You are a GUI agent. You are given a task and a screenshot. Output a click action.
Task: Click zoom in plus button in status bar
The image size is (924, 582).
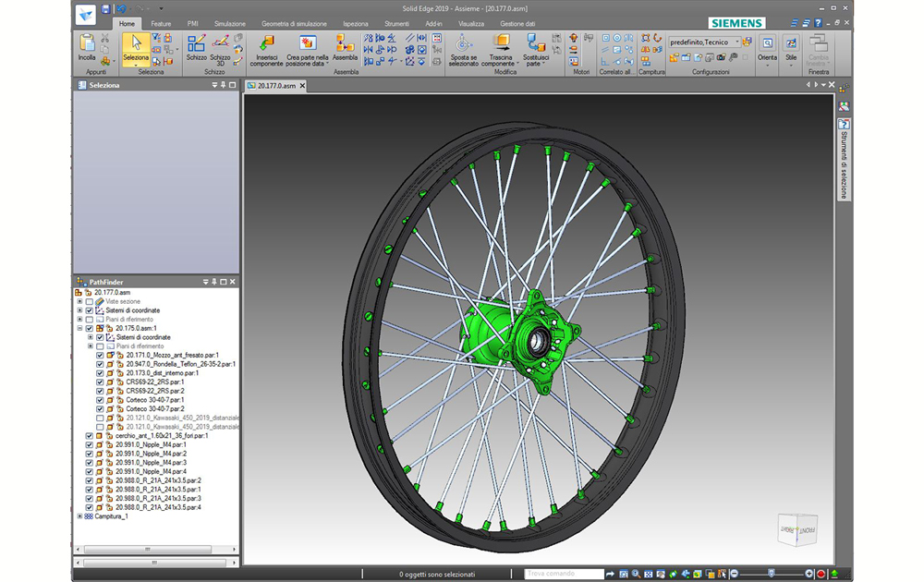[x=809, y=574]
